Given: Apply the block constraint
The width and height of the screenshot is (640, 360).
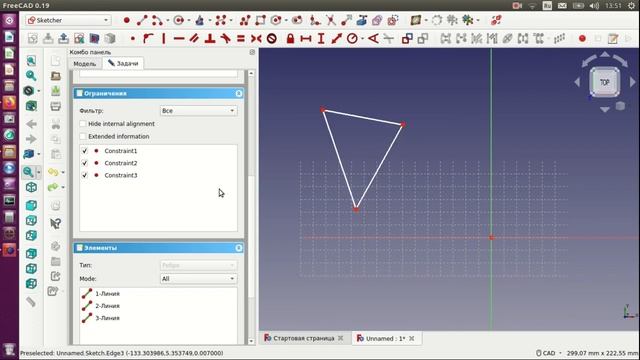Looking at the screenshot, I should (272, 39).
